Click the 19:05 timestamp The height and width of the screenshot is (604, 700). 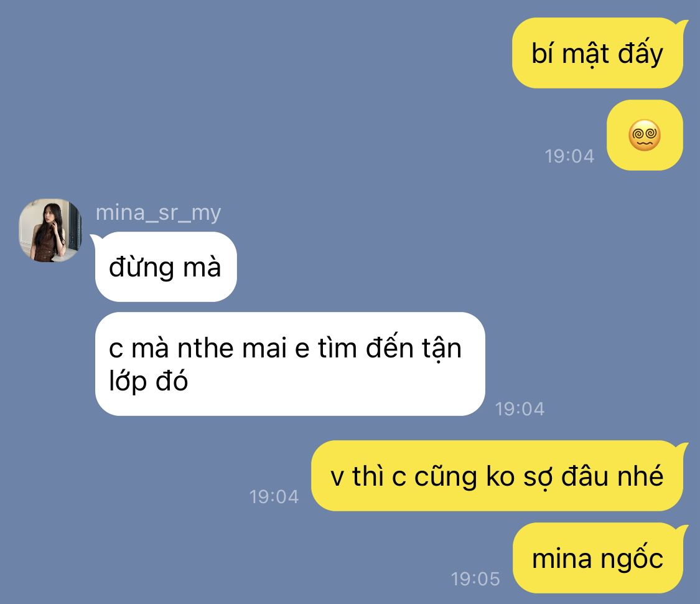[x=475, y=579]
